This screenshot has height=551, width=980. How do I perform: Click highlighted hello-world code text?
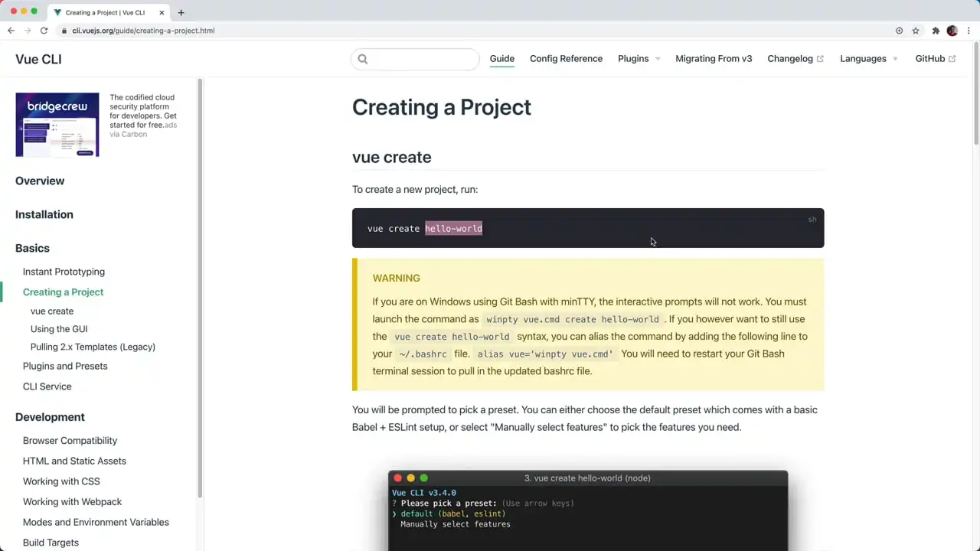point(453,228)
